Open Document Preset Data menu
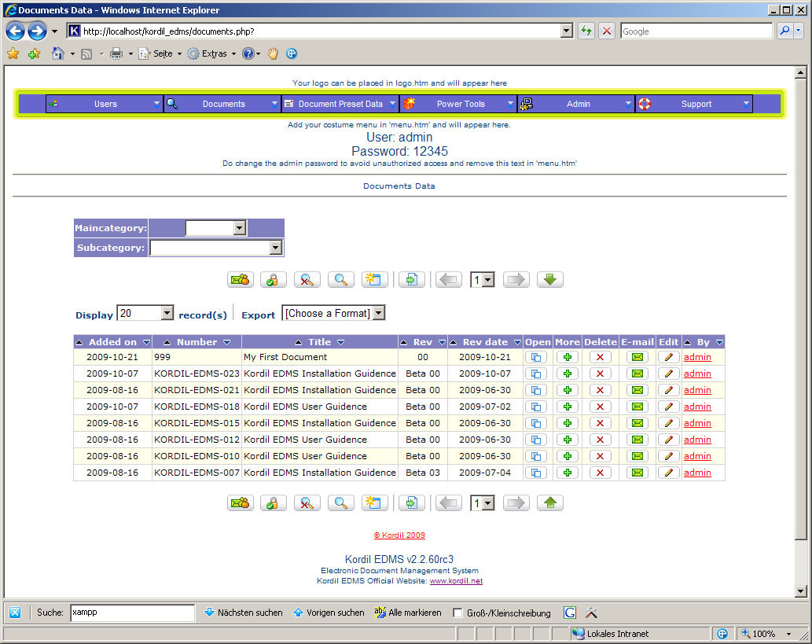The height and width of the screenshot is (644, 812). (x=340, y=104)
